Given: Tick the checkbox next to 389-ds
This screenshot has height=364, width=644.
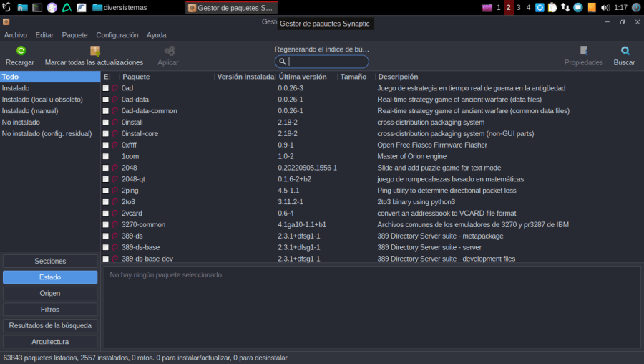Looking at the screenshot, I should (x=106, y=236).
